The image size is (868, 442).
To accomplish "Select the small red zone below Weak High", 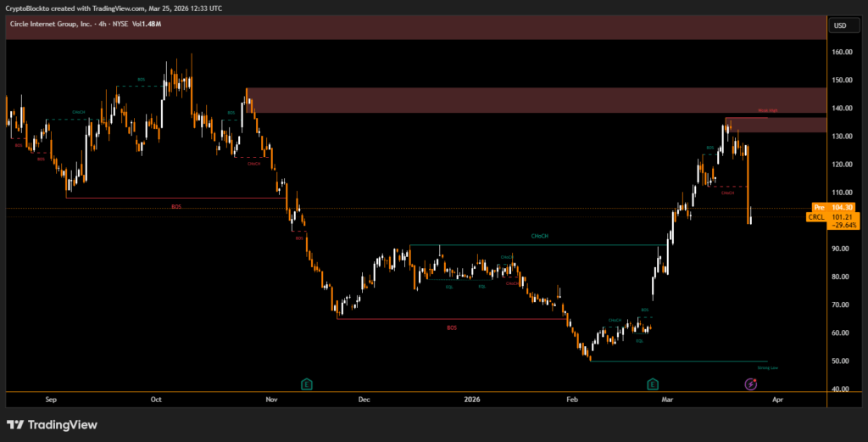I will click(x=776, y=125).
